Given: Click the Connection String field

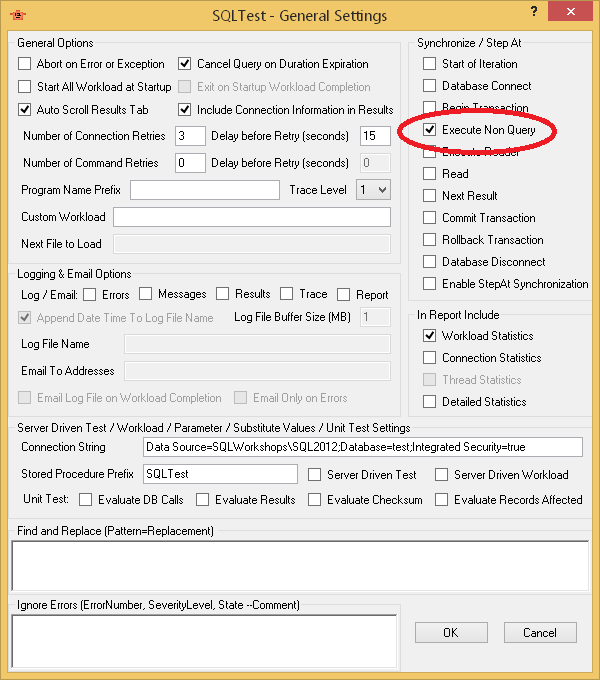Looking at the screenshot, I should coord(363,447).
